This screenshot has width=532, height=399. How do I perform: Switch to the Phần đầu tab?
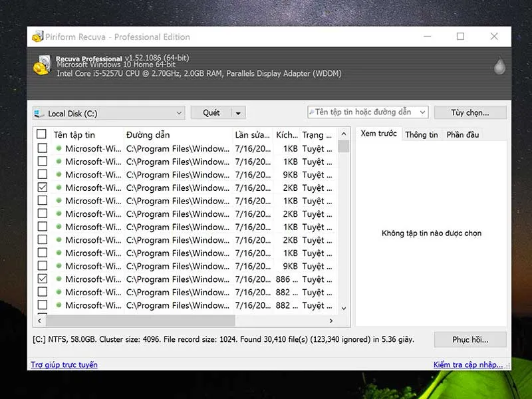(462, 134)
